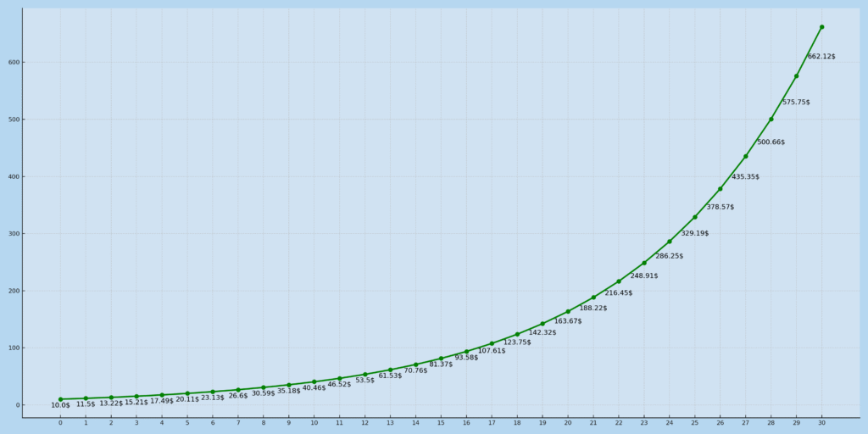Screen dimensions: 868x434
Task: Click the data point marker at x=20
Action: [x=568, y=312]
